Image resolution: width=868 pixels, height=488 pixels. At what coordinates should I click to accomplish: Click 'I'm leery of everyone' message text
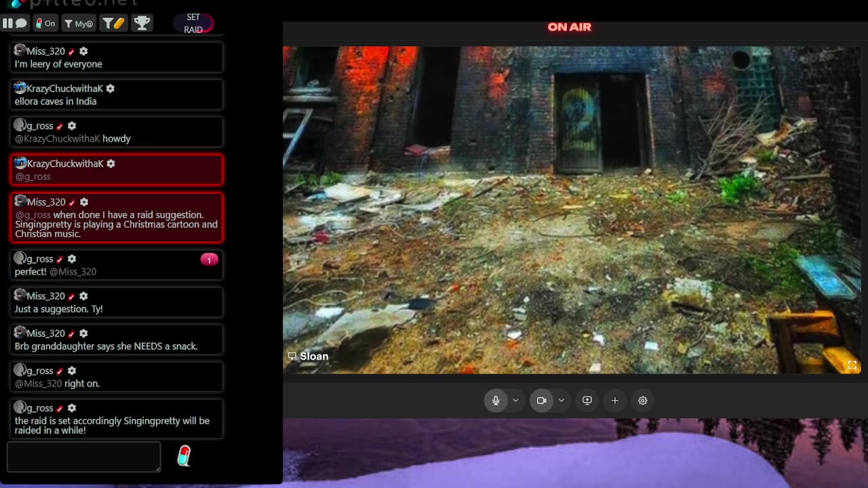58,64
